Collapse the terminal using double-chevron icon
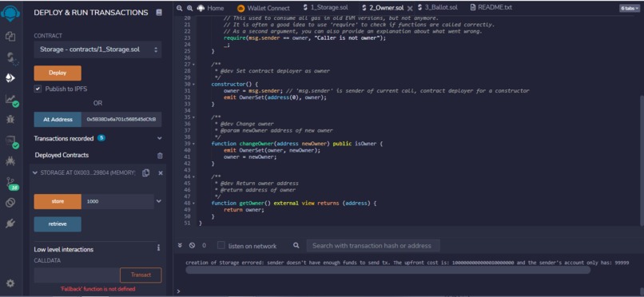Screen dimensions: 644x297 tap(180, 245)
